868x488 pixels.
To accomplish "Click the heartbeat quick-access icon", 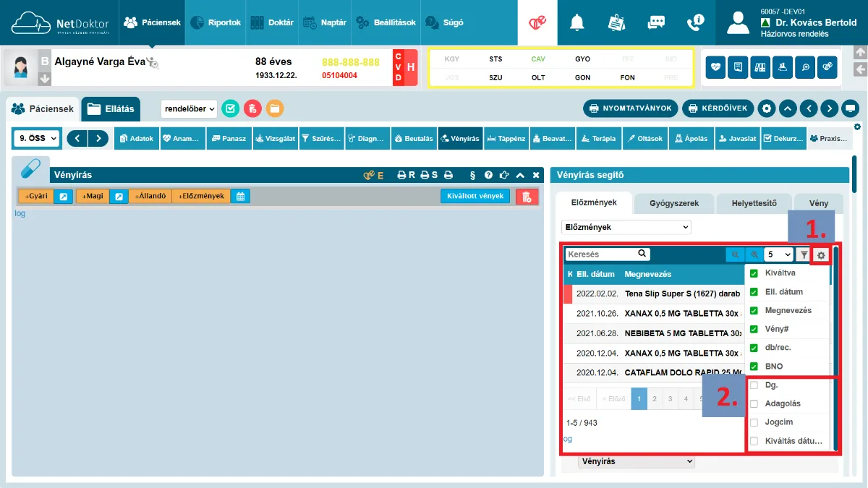I will click(x=716, y=67).
